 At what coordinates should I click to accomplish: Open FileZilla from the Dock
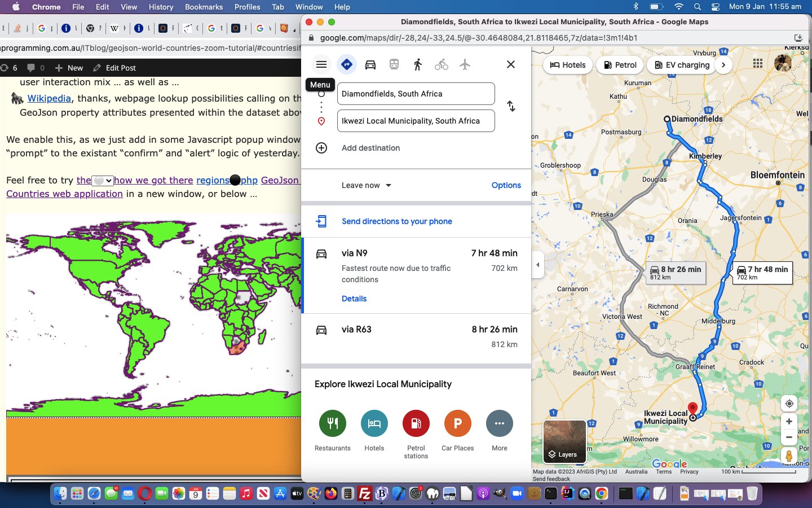click(x=365, y=494)
